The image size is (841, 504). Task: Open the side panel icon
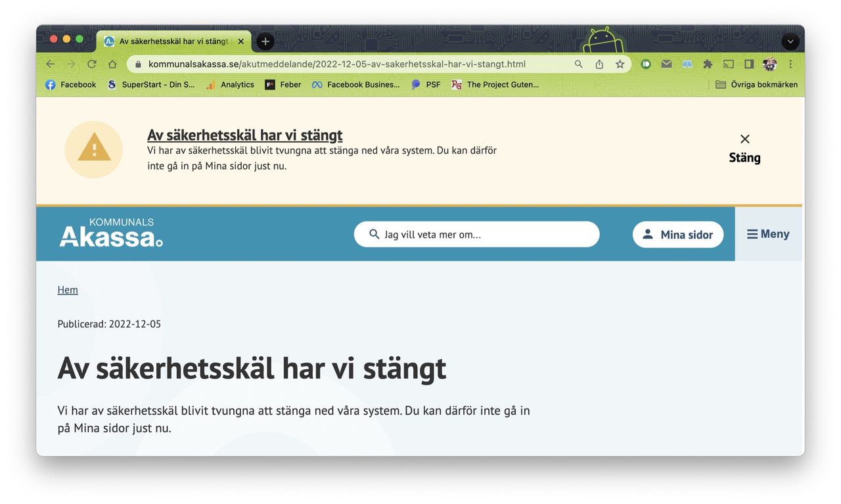click(x=748, y=64)
